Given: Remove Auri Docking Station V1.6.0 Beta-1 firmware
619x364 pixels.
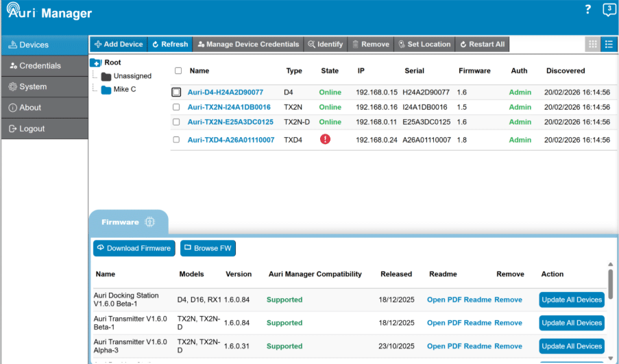Looking at the screenshot, I should pyautogui.click(x=508, y=300).
